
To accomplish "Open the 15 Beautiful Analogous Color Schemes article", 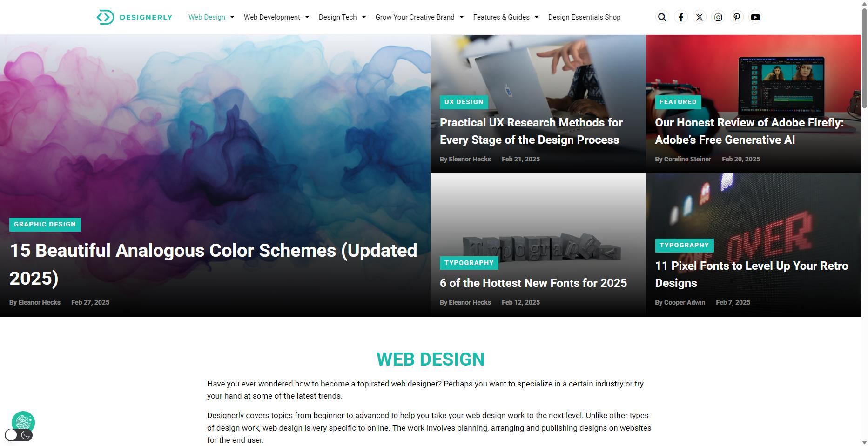I will [213, 264].
